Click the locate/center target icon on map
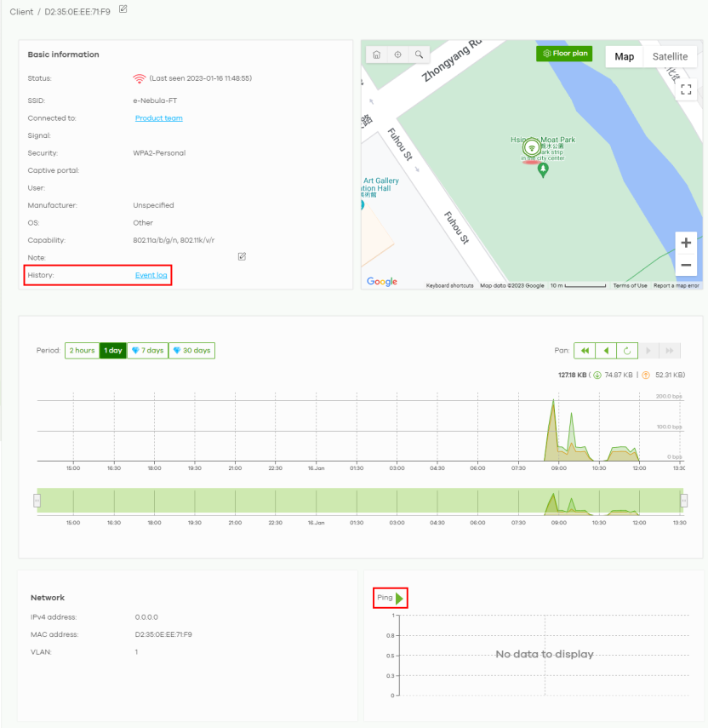 coord(397,54)
